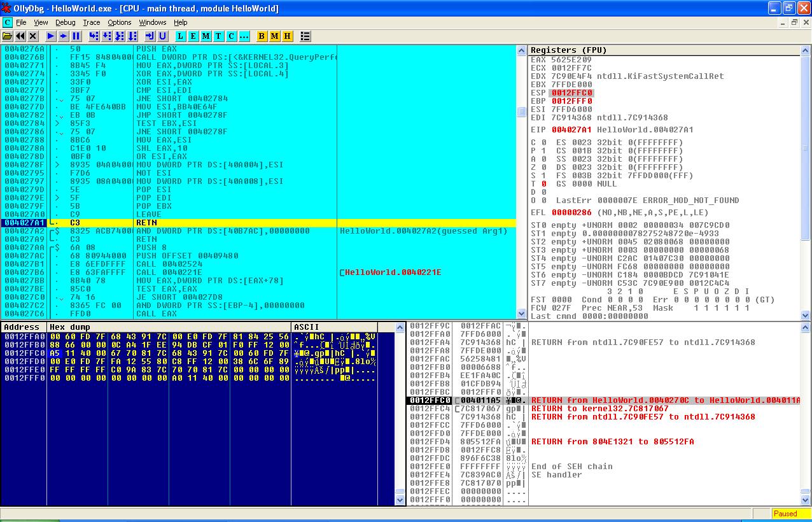812x522 pixels.
Task: Open Memory breakpoints yellow M button
Action: [x=275, y=36]
